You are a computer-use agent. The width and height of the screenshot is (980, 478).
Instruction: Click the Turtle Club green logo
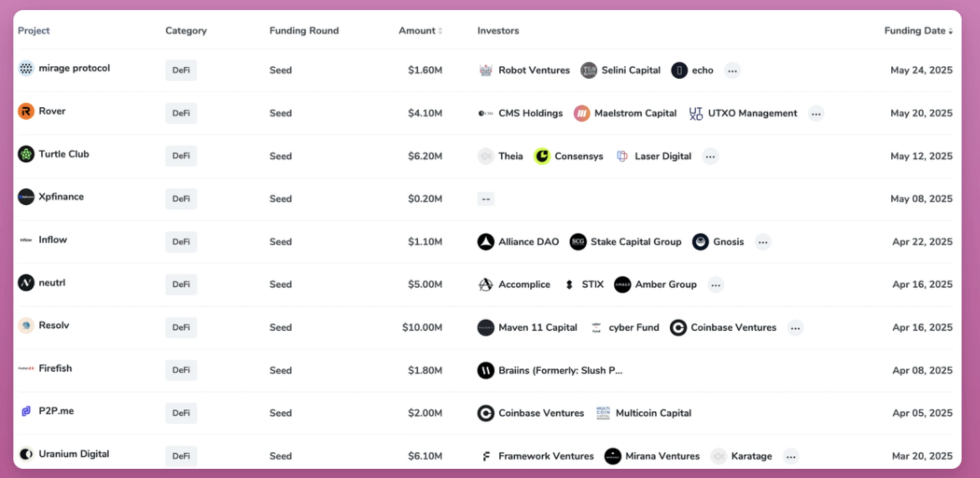point(26,154)
